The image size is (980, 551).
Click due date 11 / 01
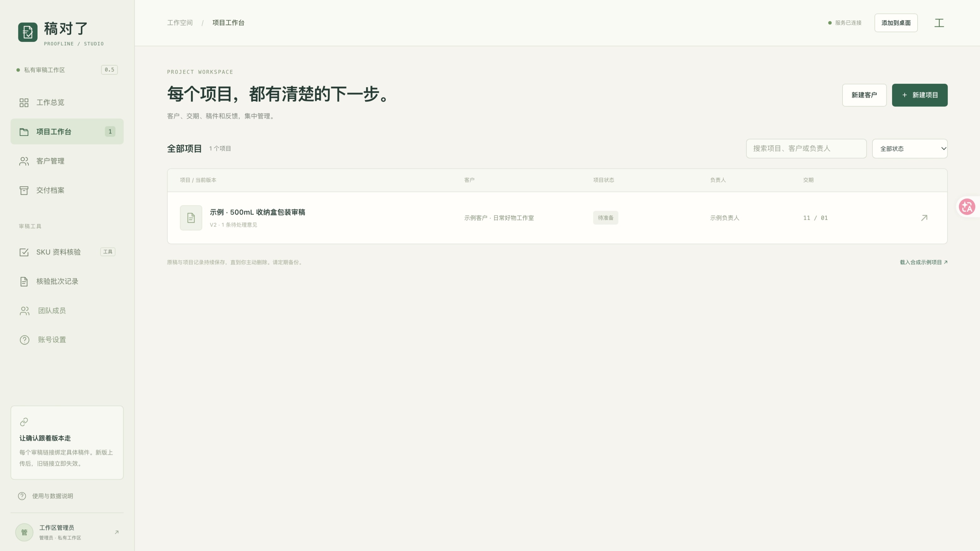pyautogui.click(x=815, y=218)
